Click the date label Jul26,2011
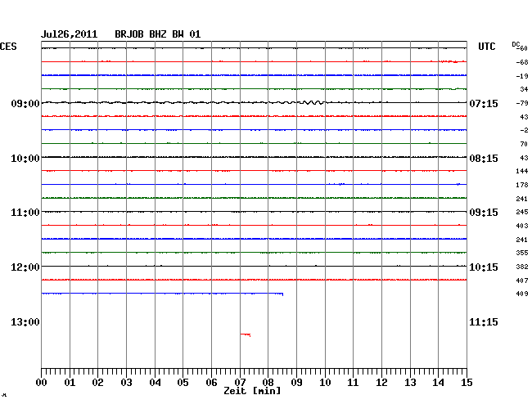Image resolution: width=532 pixels, height=404 pixels. (70, 34)
